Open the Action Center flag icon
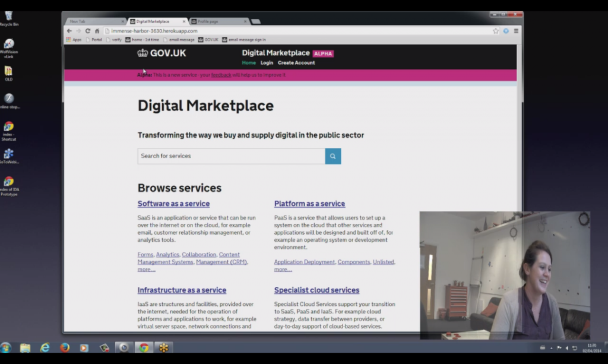 [x=559, y=348]
